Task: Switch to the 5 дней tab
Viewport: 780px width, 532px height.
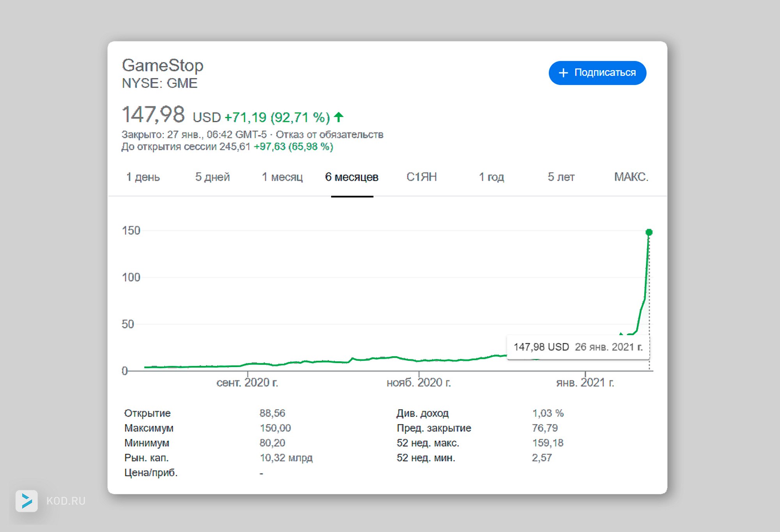Action: 212,177
